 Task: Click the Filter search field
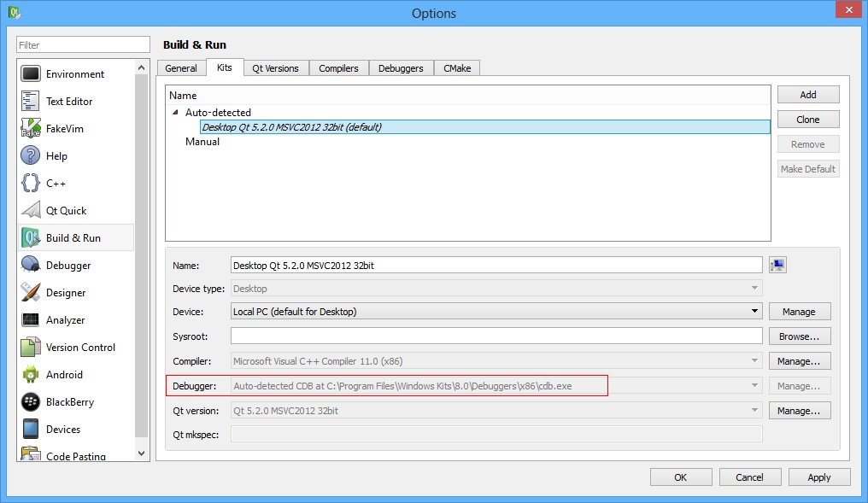pyautogui.click(x=83, y=44)
